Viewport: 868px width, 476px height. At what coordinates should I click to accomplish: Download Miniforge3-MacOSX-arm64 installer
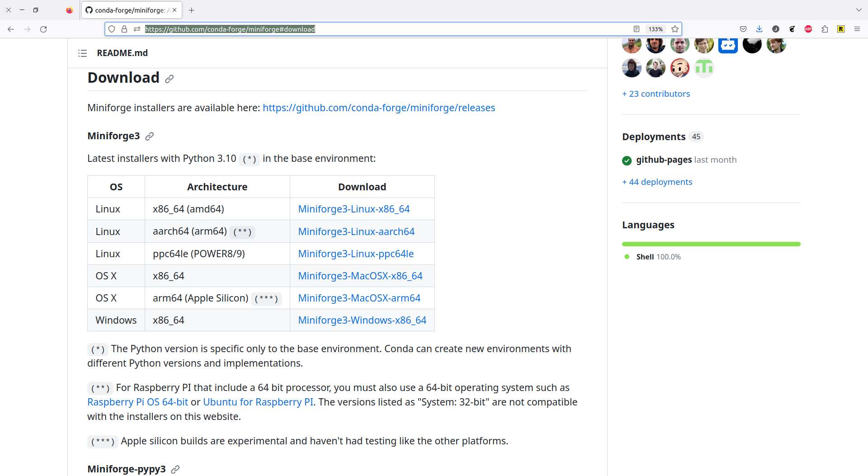(x=359, y=298)
